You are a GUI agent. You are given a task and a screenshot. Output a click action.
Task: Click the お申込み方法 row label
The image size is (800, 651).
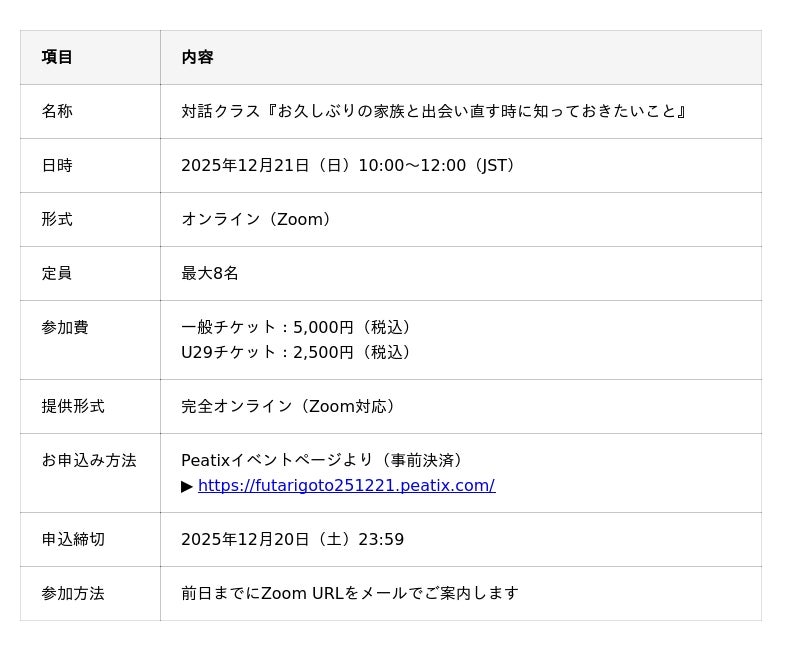click(x=89, y=461)
